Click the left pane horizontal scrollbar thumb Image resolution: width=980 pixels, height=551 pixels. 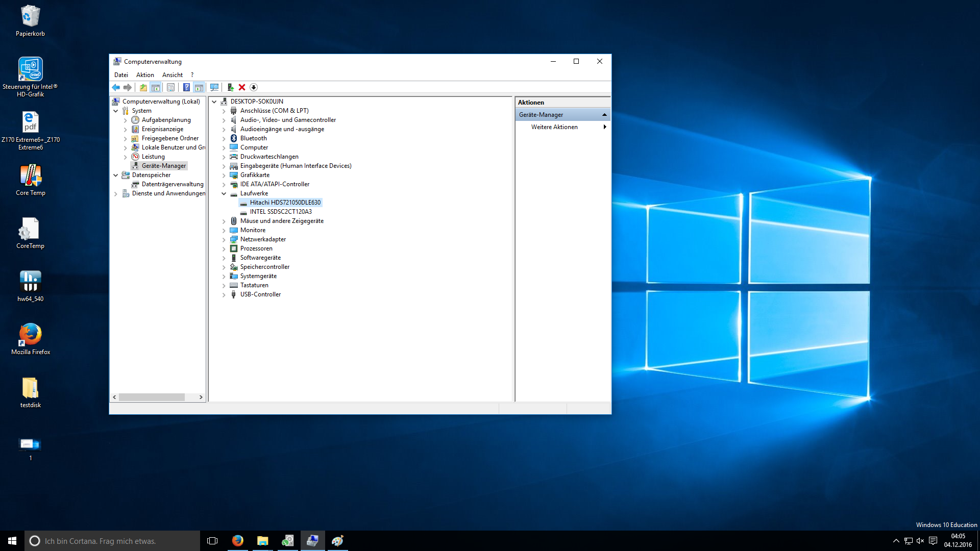(x=152, y=397)
